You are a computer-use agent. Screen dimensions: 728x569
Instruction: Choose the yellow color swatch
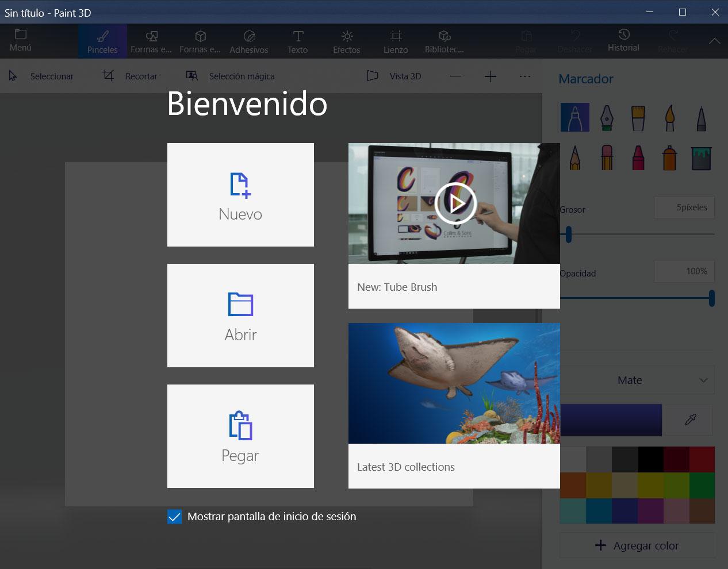(650, 485)
